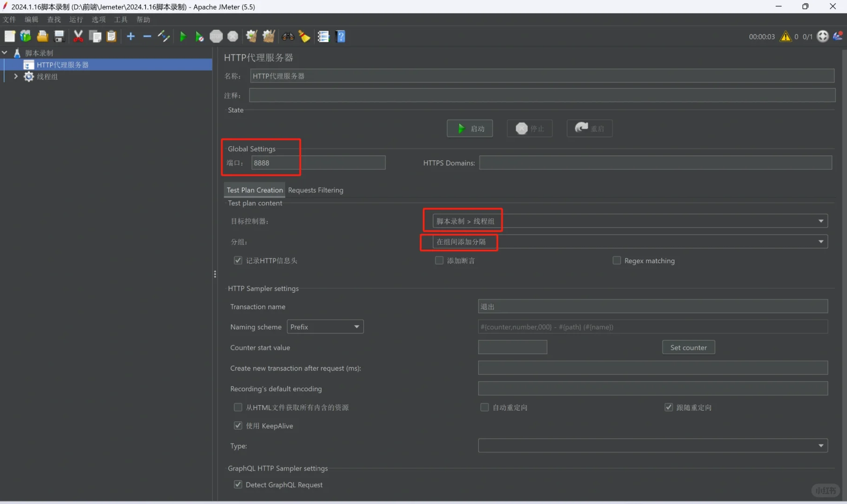Click the Clear results broom icon

(x=252, y=36)
